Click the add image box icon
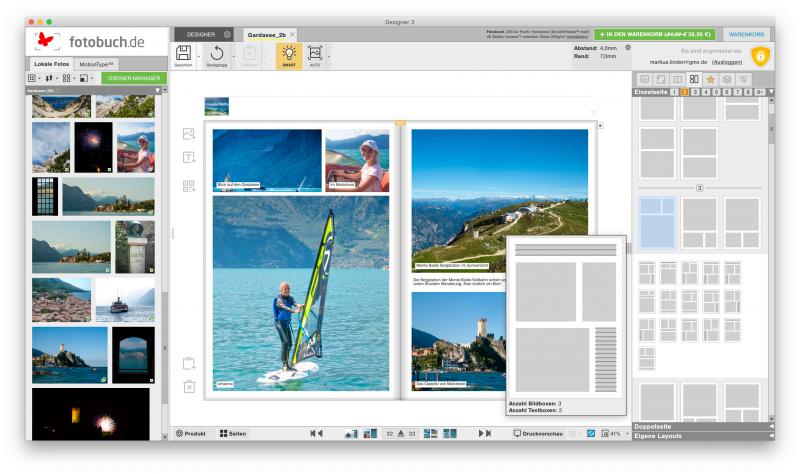Screen dimensions: 800x474 [x=189, y=133]
